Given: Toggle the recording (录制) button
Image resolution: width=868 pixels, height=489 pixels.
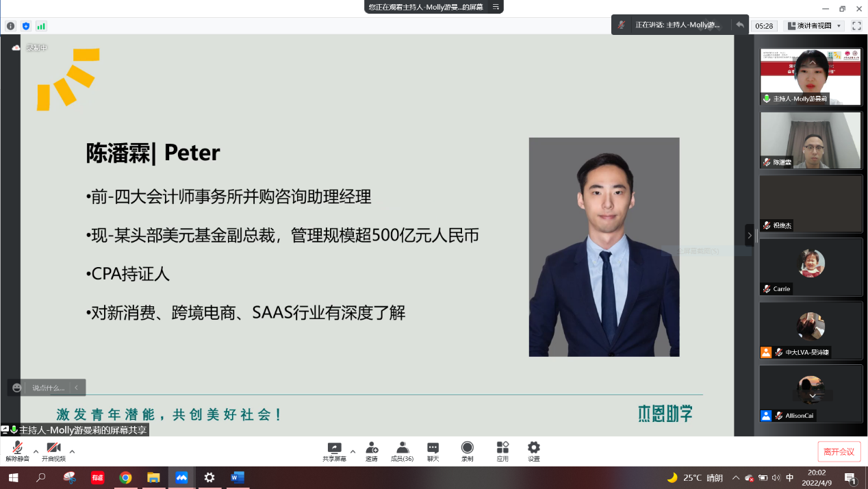Looking at the screenshot, I should tap(467, 451).
